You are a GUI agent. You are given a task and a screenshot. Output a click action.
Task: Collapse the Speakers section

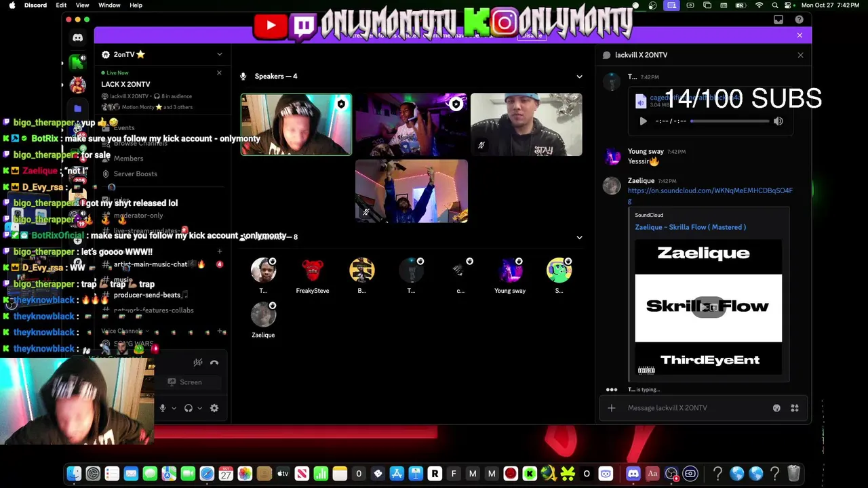coord(579,77)
